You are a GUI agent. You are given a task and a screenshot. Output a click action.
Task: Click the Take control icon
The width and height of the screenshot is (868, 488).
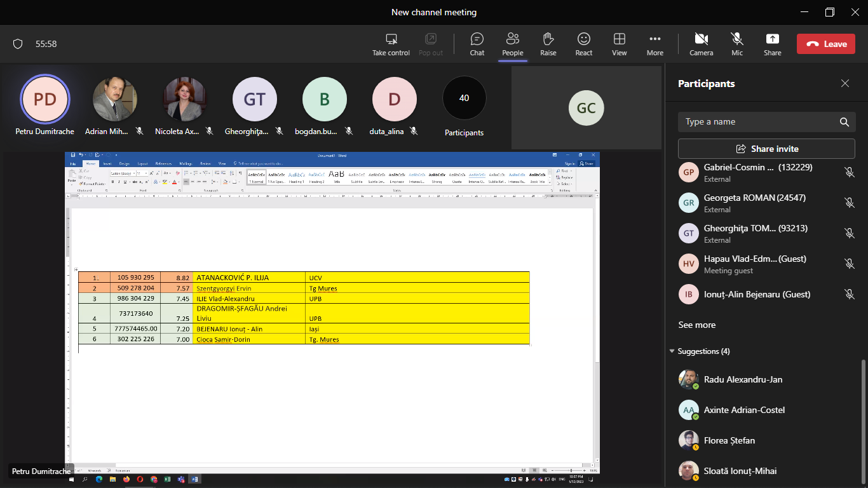click(391, 44)
